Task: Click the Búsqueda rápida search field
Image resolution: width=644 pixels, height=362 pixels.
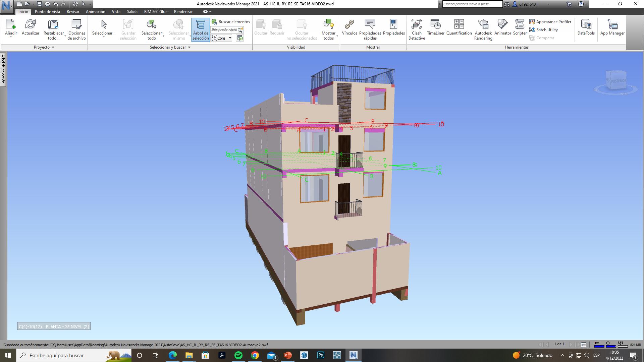Action: [224, 30]
